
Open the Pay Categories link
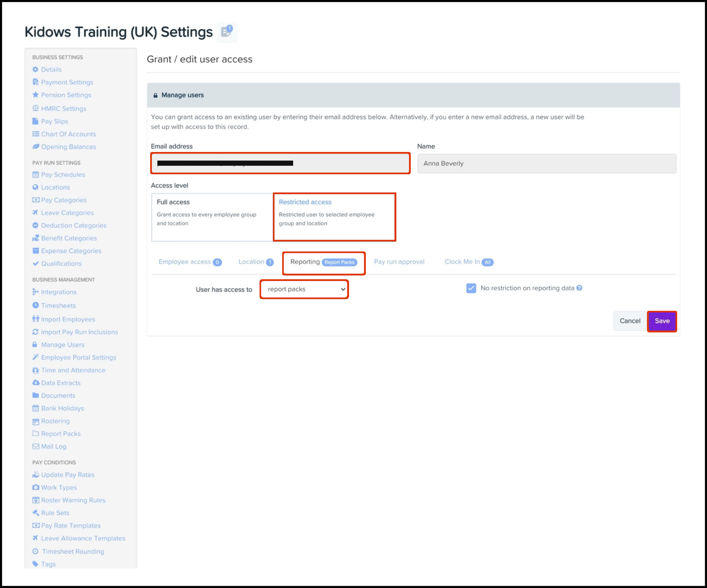(x=64, y=200)
